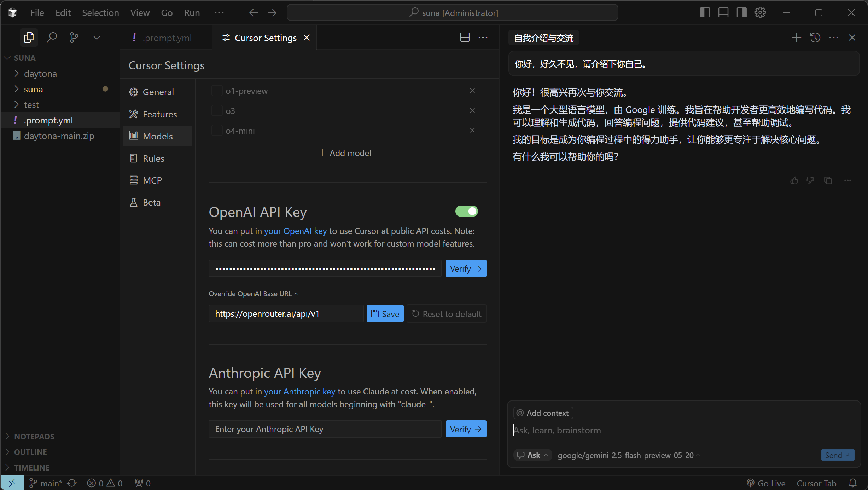Switch to the .prompt.yml editor tab
This screenshot has height=490, width=868.
point(166,38)
